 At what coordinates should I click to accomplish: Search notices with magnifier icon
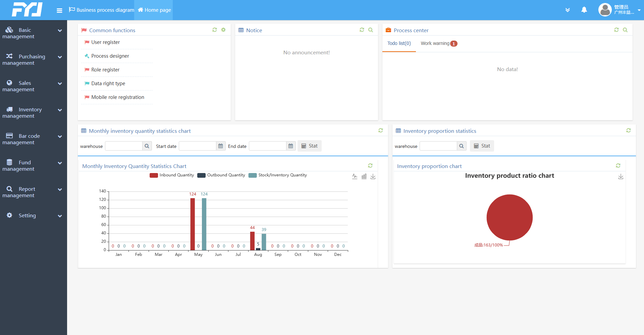[x=371, y=30]
